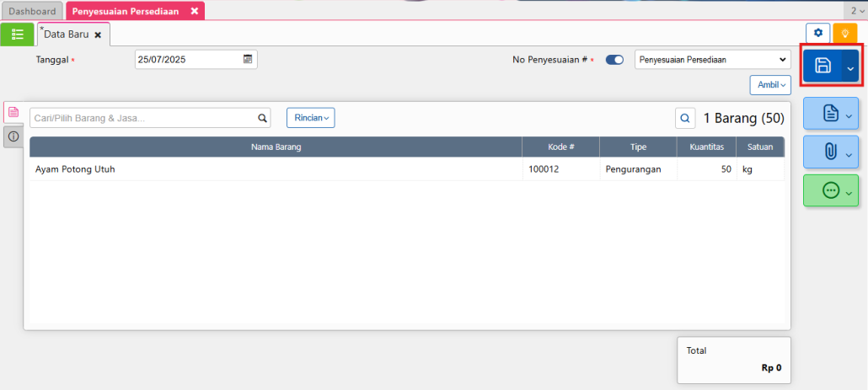Switch to the Dashboard tab
Viewport: 868px width, 390px height.
pyautogui.click(x=33, y=11)
